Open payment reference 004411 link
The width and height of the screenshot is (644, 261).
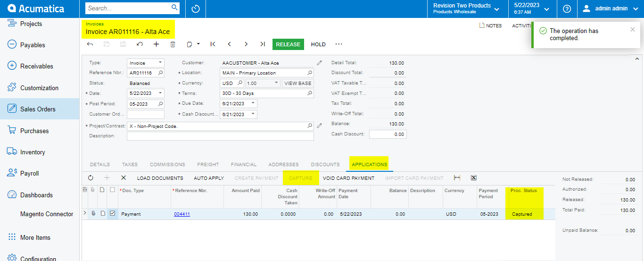182,214
